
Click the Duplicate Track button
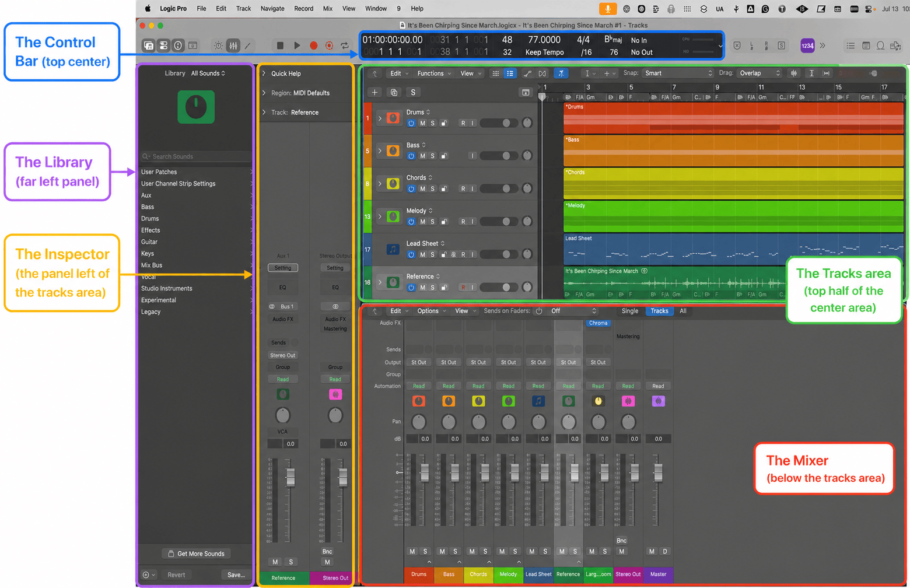394,92
